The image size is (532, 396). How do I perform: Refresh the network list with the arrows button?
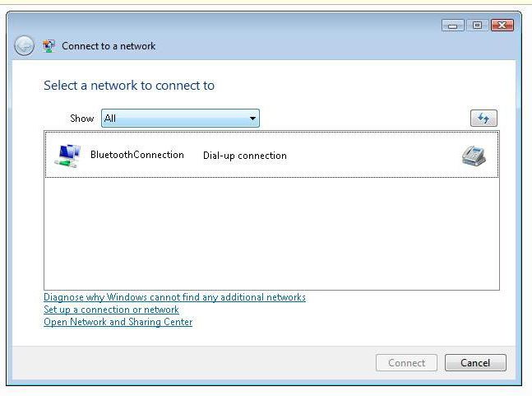[x=483, y=119]
